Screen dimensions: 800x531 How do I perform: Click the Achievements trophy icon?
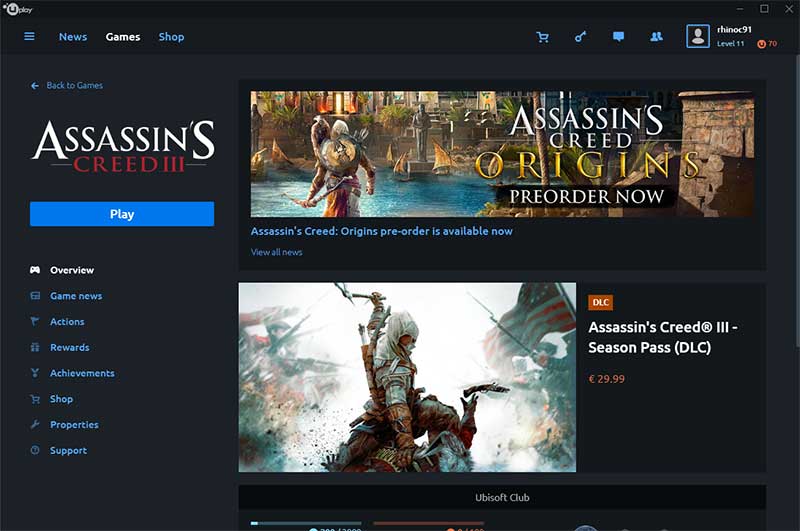[x=35, y=373]
